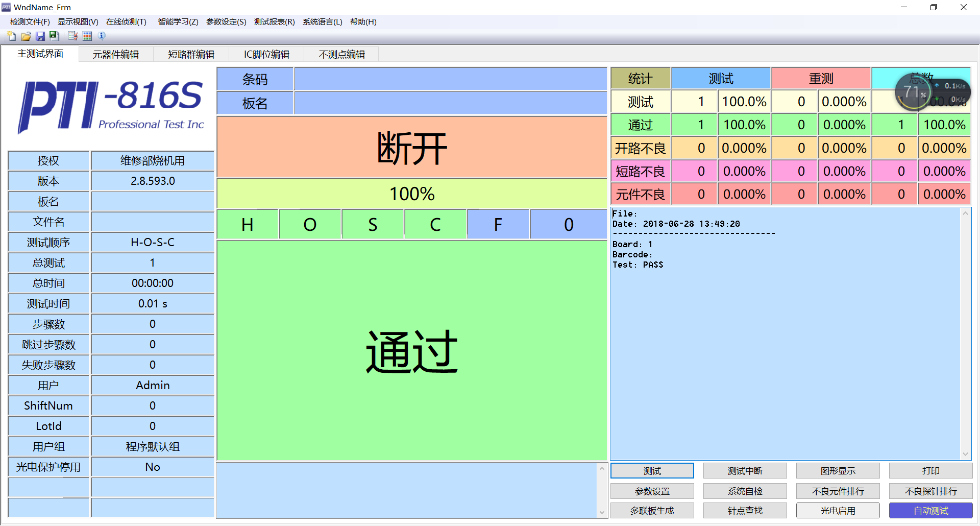980x526 pixels.
Task: Switch to the 主测试界面 tab
Action: [x=40, y=54]
